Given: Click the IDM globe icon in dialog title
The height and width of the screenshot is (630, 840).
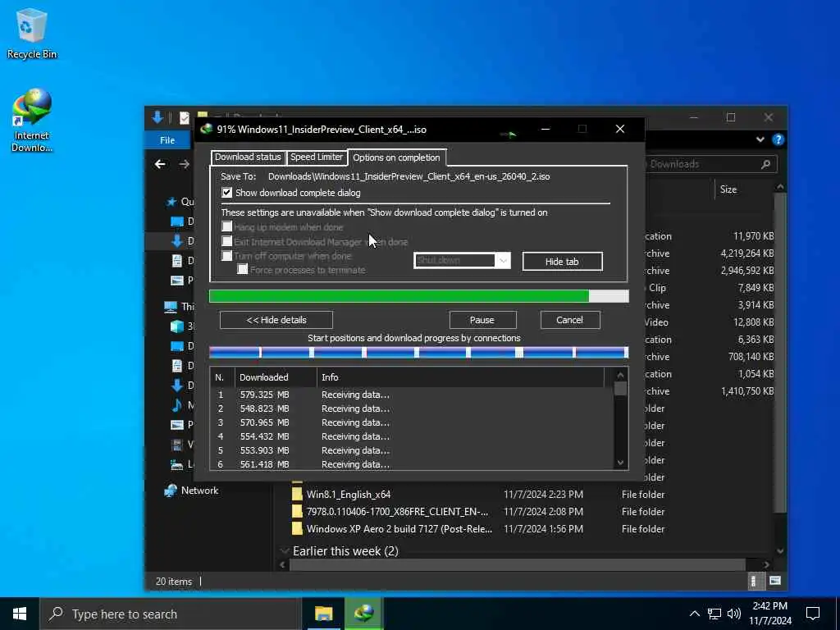Looking at the screenshot, I should pos(206,129).
